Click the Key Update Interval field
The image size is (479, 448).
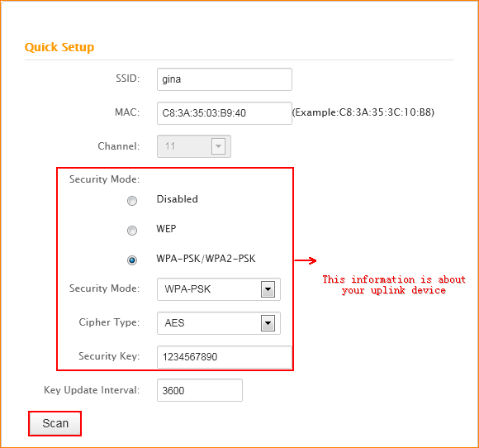tap(200, 390)
